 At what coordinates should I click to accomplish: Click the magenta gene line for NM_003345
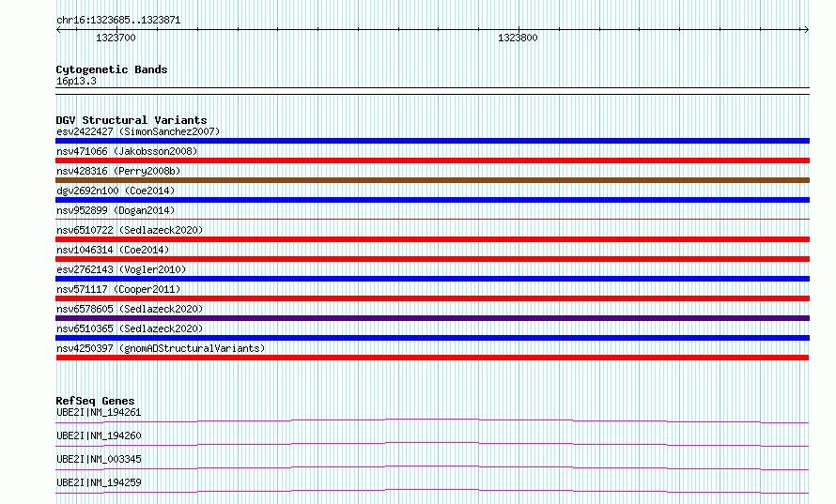(x=432, y=467)
